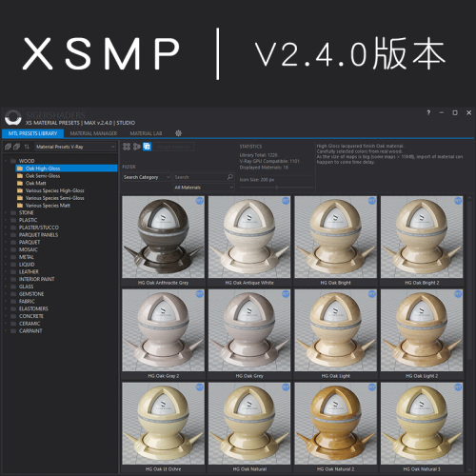
Task: Select HG Oak Natural 2 thumbnail
Action: click(335, 424)
